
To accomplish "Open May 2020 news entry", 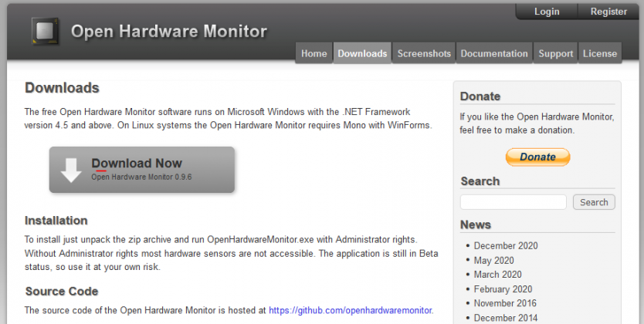I will click(493, 261).
